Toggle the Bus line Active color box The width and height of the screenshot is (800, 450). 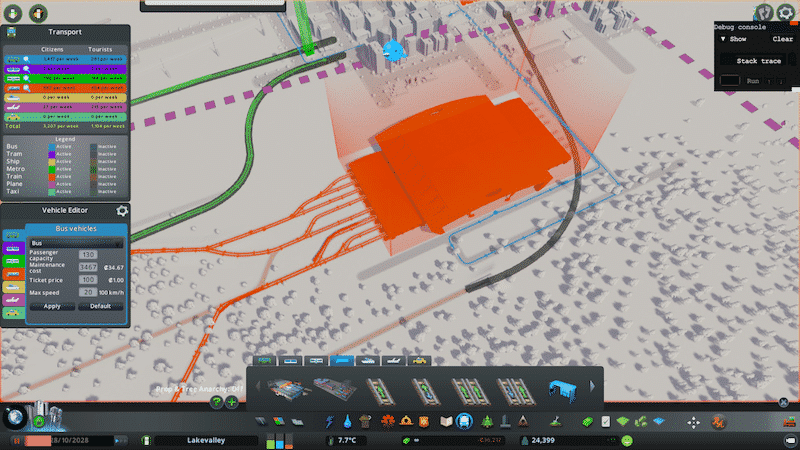51,145
